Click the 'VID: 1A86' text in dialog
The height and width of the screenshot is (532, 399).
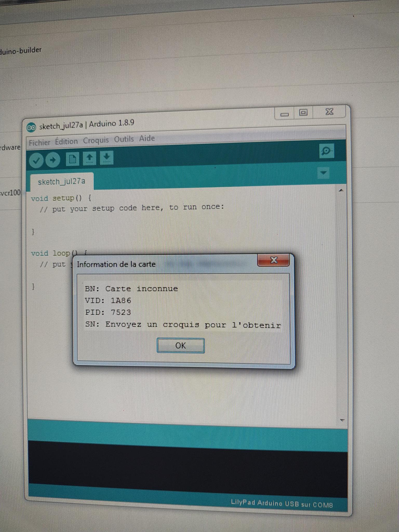coord(108,301)
